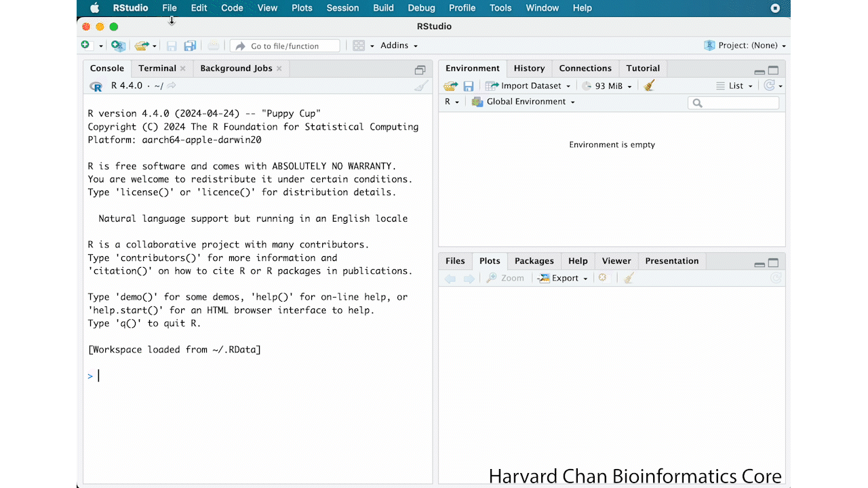Click the remove current plot icon

click(602, 278)
